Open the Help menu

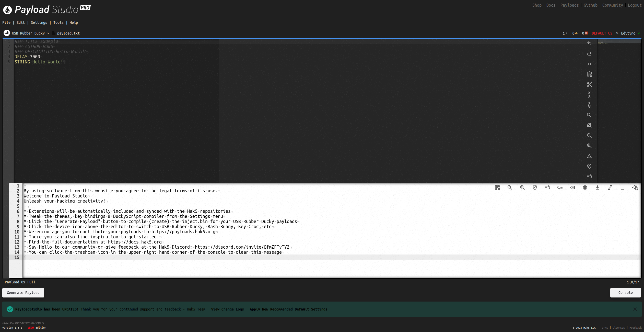click(x=74, y=23)
